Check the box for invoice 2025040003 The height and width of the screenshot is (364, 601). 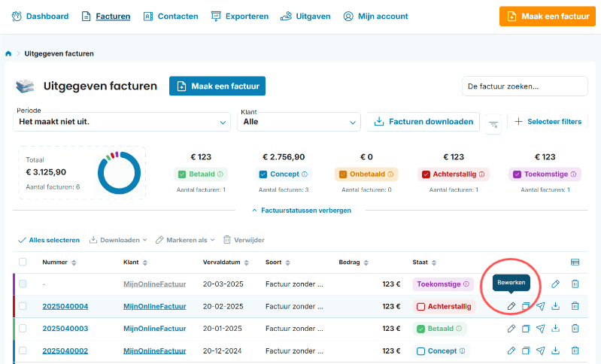click(x=23, y=329)
